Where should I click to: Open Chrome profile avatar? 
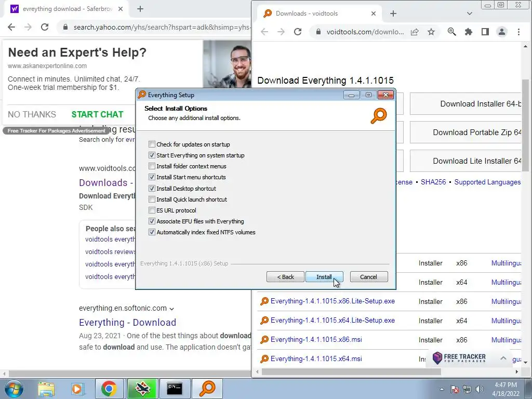tap(502, 32)
